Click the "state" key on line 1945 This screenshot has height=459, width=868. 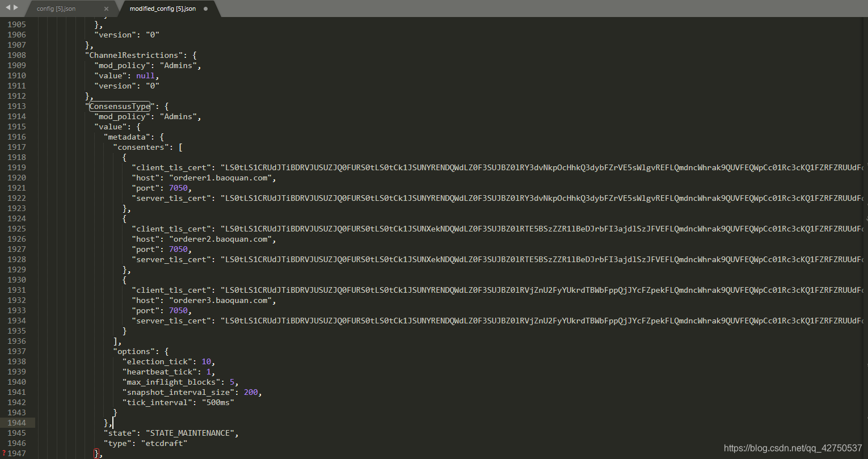click(120, 433)
